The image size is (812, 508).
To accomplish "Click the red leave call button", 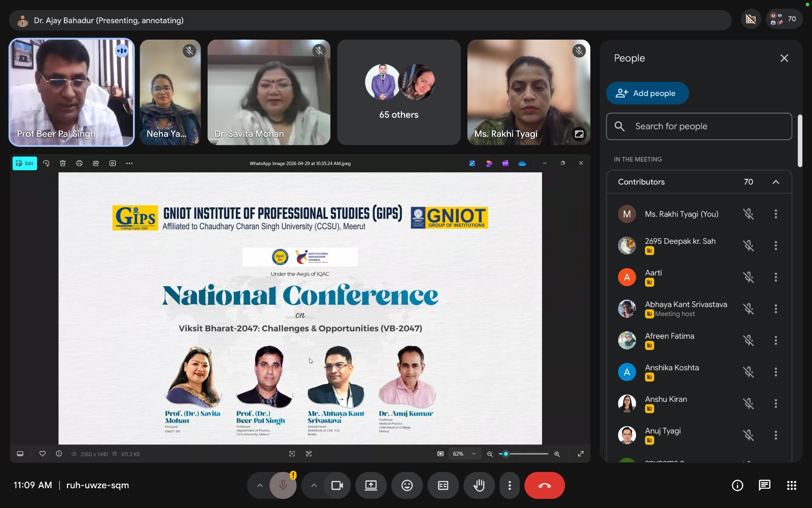I will 545,486.
